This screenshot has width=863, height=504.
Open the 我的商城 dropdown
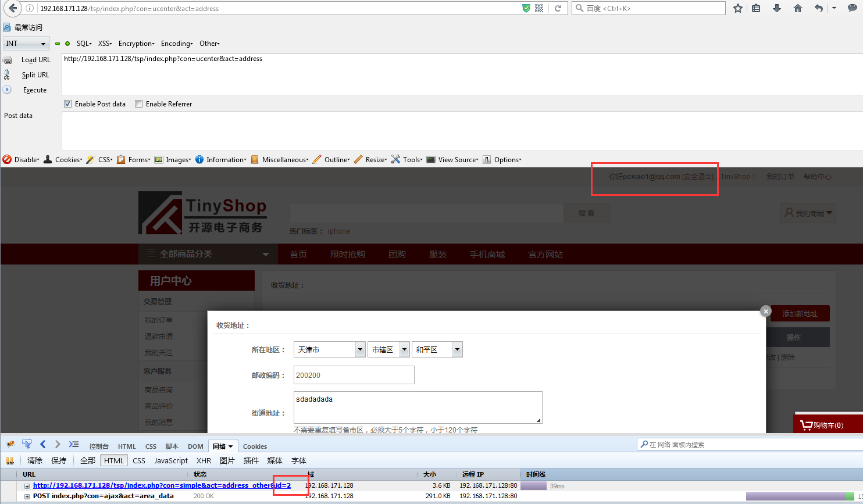click(x=808, y=213)
